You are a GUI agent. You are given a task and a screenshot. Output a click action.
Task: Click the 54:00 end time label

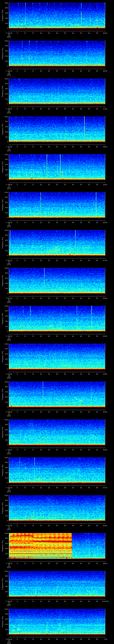(105, 374)
